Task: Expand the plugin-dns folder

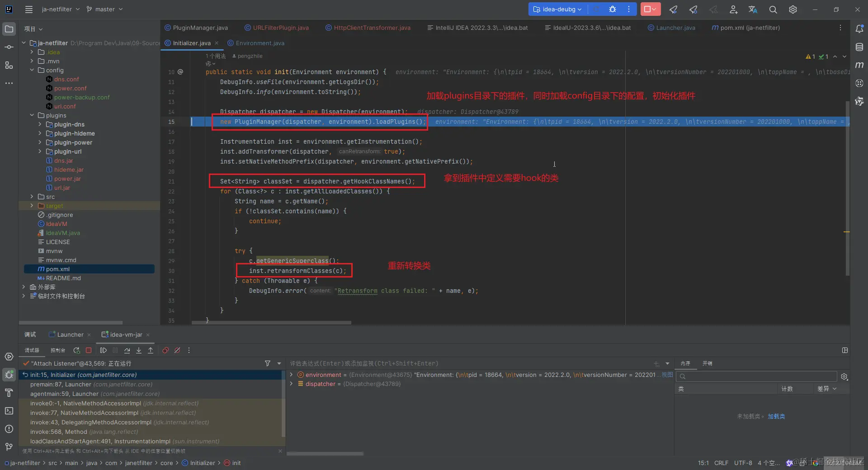Action: point(40,124)
